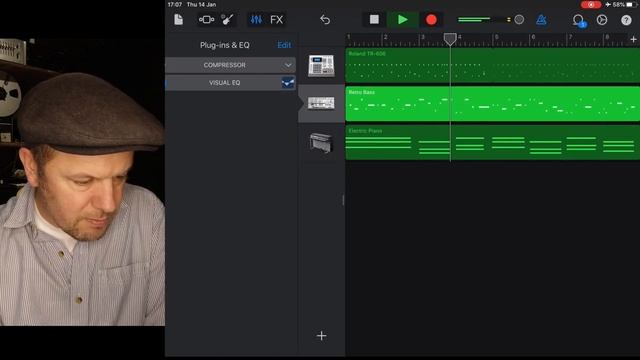
Task: Tap bar 6 on the ruler
Action: point(533,38)
